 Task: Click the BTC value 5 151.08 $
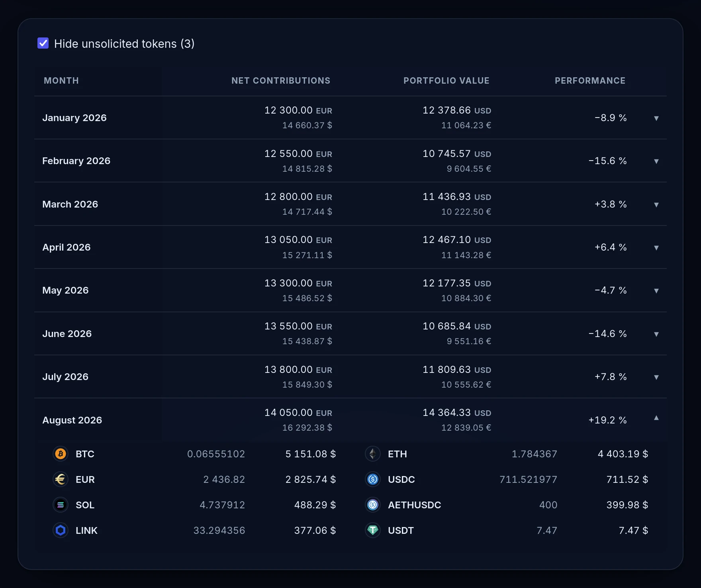(311, 454)
